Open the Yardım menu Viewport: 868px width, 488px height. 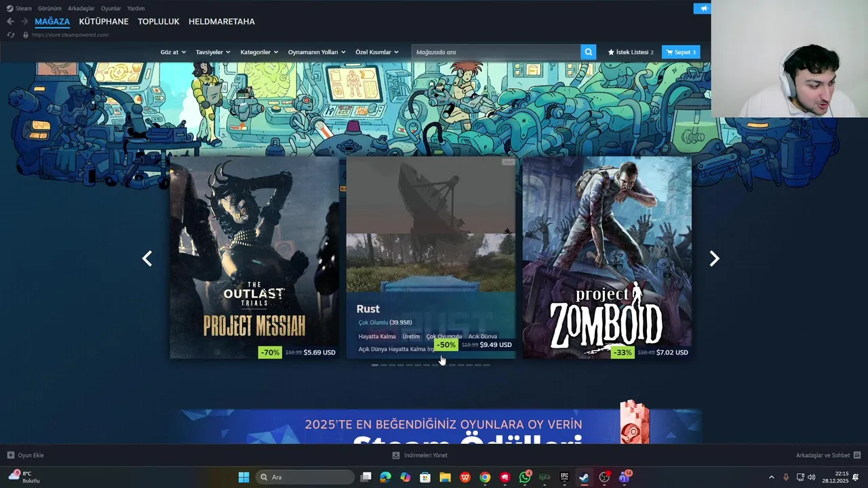click(136, 8)
